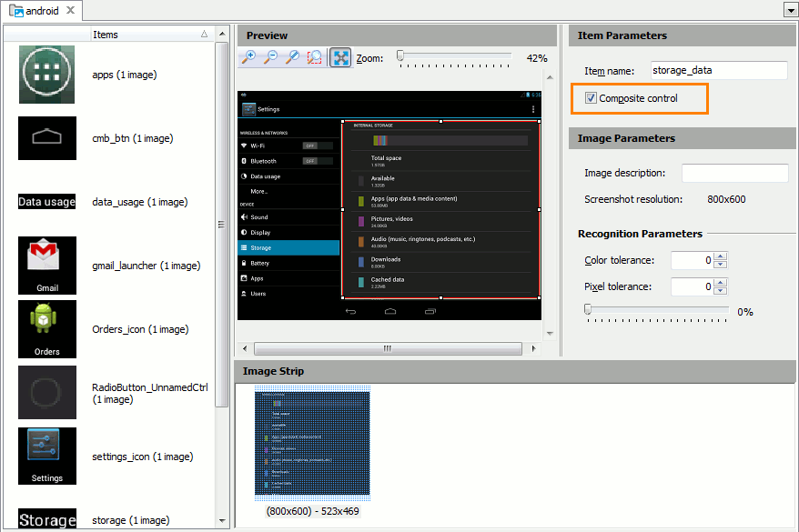Select the 800x600 screenshot in Image Strip
The image size is (799, 532).
312,441
